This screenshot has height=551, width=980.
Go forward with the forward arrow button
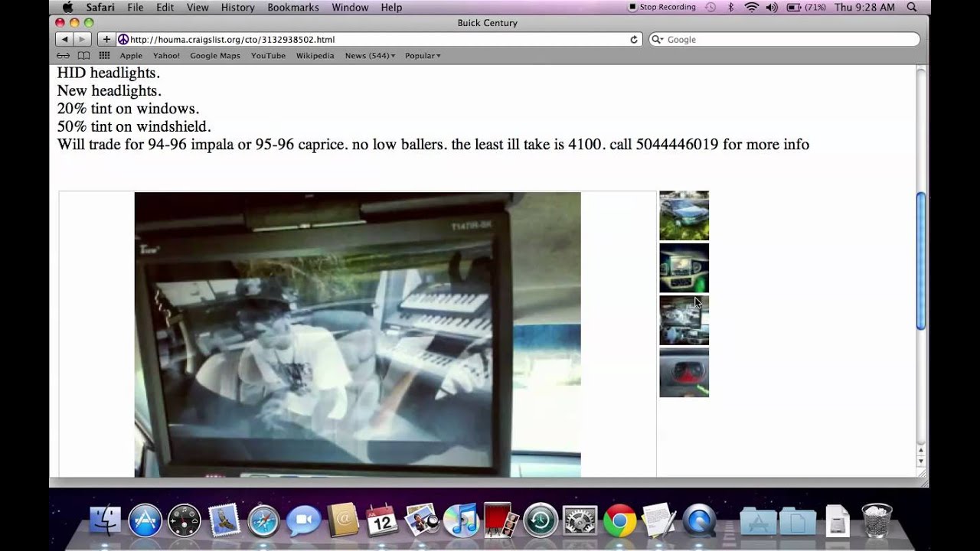(x=82, y=39)
